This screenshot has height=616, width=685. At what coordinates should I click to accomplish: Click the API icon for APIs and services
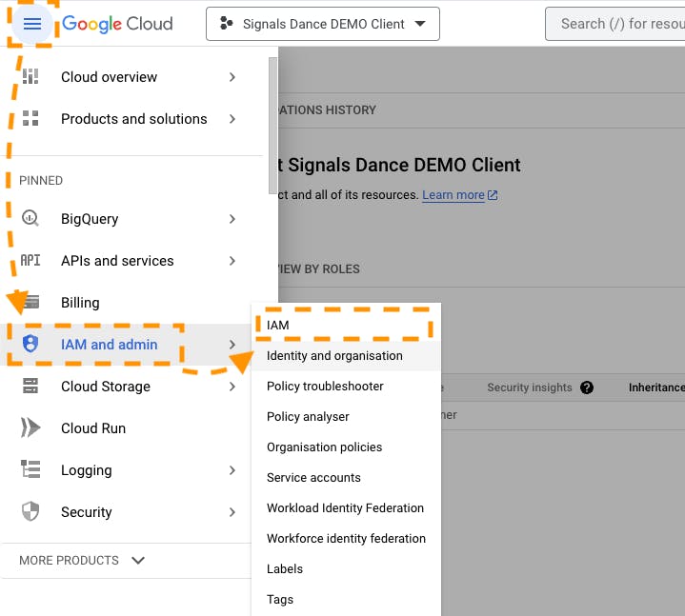pos(30,261)
